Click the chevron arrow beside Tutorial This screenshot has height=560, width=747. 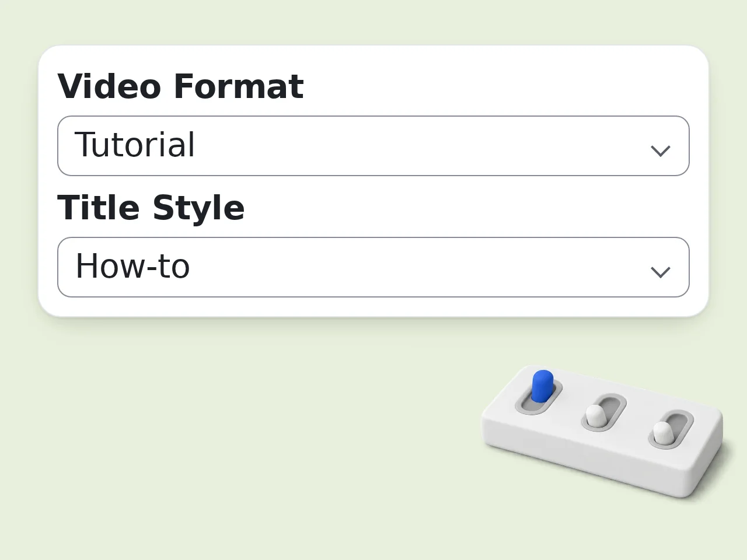point(660,151)
